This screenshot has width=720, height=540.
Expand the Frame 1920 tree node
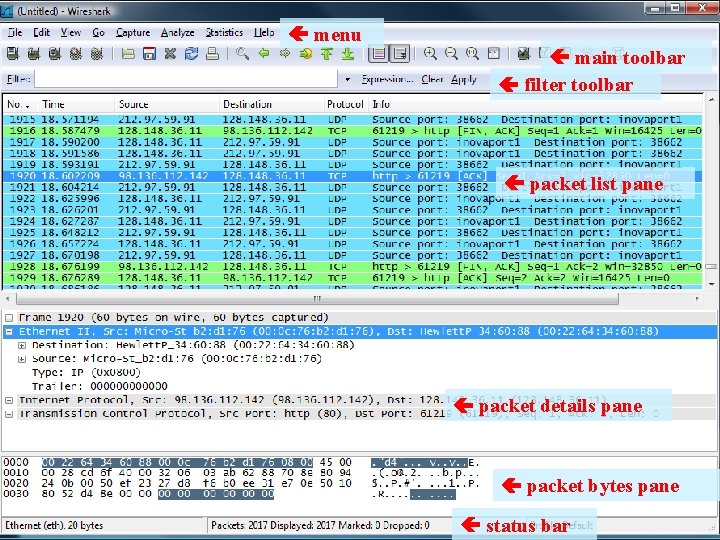pyautogui.click(x=9, y=318)
